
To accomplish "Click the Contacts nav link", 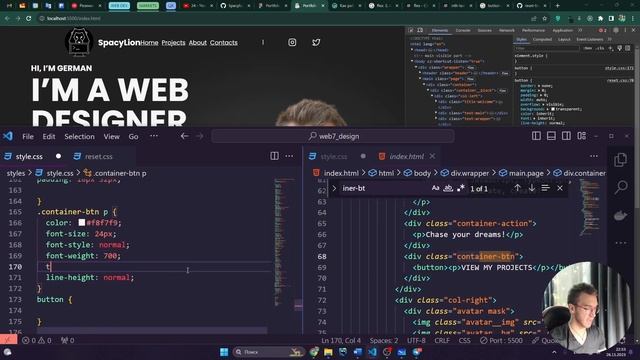I will point(224,42).
